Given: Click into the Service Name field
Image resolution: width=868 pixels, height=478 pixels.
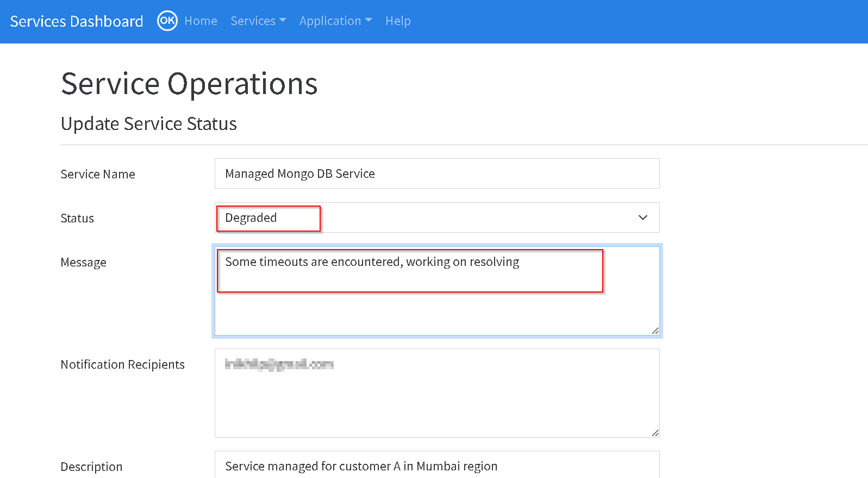Looking at the screenshot, I should click(x=437, y=173).
